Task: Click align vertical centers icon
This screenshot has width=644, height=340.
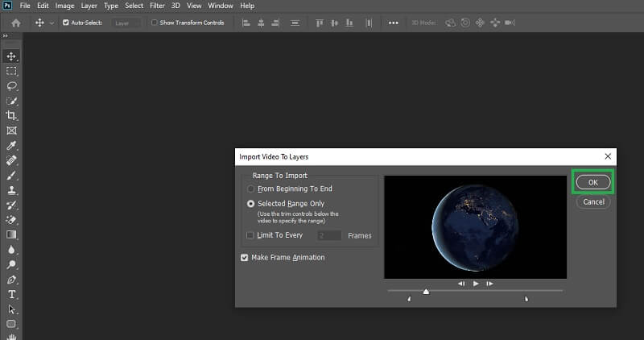Action: coord(334,23)
